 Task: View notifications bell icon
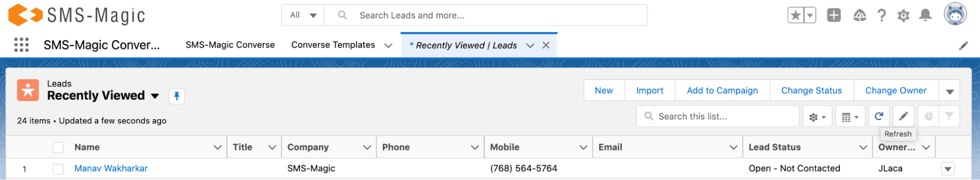point(925,15)
